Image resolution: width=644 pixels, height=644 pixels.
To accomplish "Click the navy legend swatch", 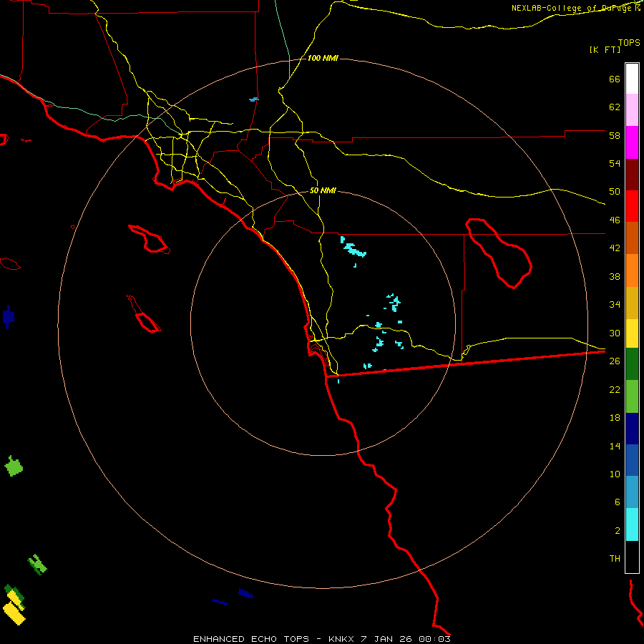I will pos(632,429).
